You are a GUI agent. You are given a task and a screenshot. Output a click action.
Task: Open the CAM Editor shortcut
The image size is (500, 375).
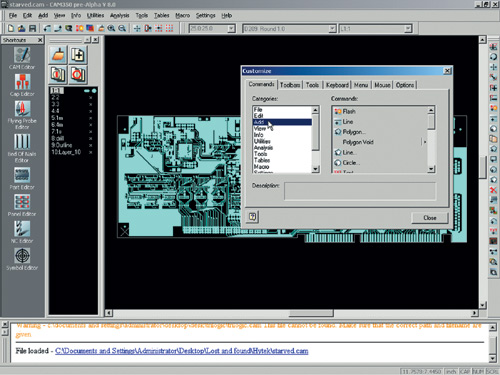(22, 58)
